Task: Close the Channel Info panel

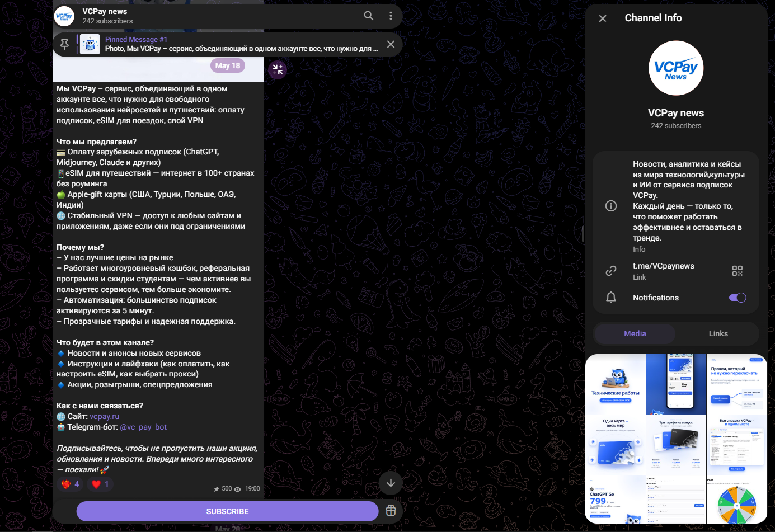Action: coord(603,18)
